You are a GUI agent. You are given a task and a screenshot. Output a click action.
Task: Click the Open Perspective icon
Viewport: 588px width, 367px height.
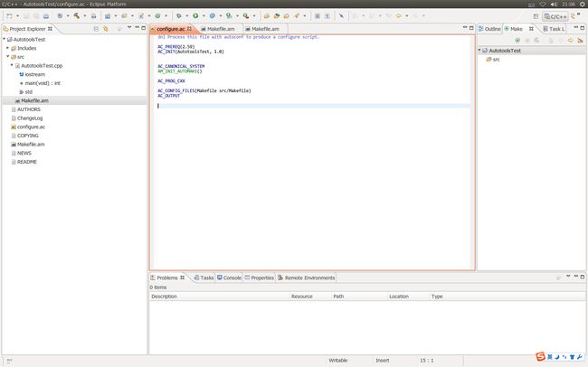click(x=536, y=16)
